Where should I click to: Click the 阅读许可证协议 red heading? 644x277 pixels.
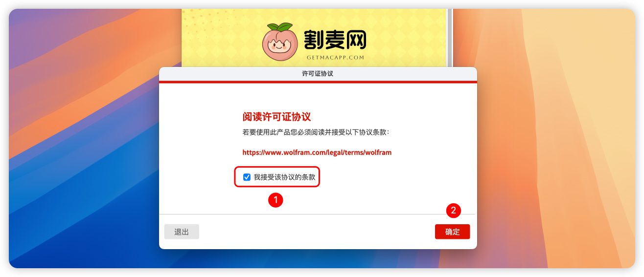[x=277, y=117]
